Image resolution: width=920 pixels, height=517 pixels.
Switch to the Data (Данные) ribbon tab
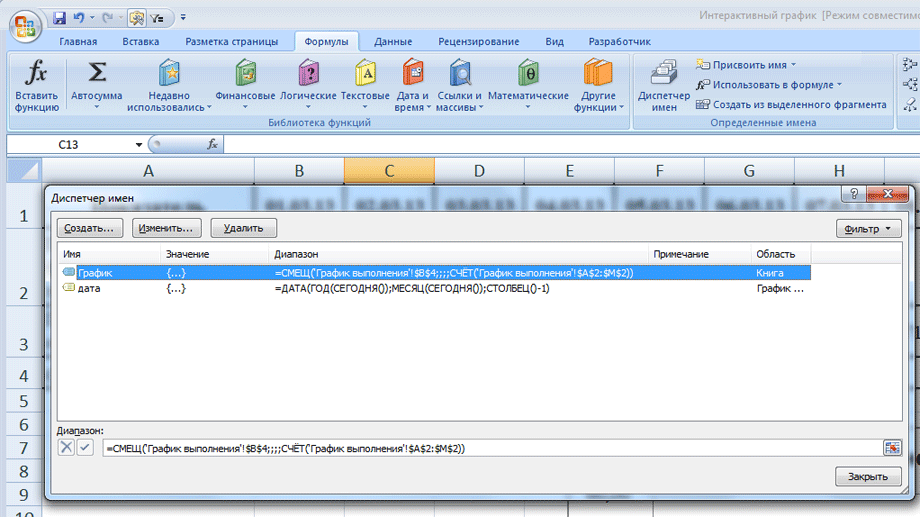click(393, 42)
